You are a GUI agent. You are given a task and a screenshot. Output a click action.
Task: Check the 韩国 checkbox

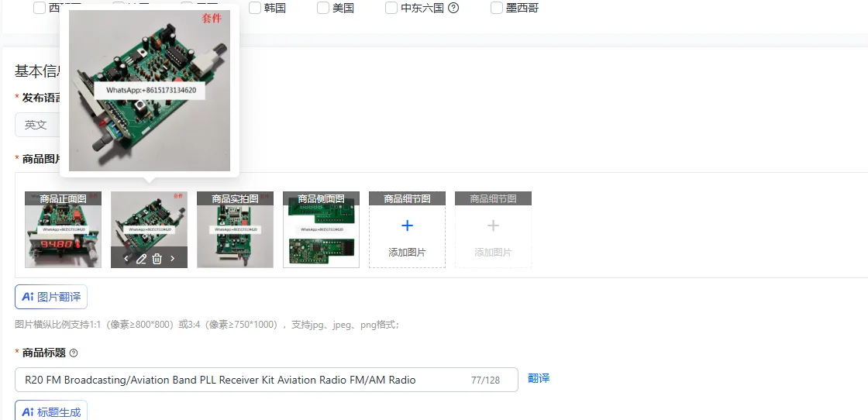(x=255, y=8)
